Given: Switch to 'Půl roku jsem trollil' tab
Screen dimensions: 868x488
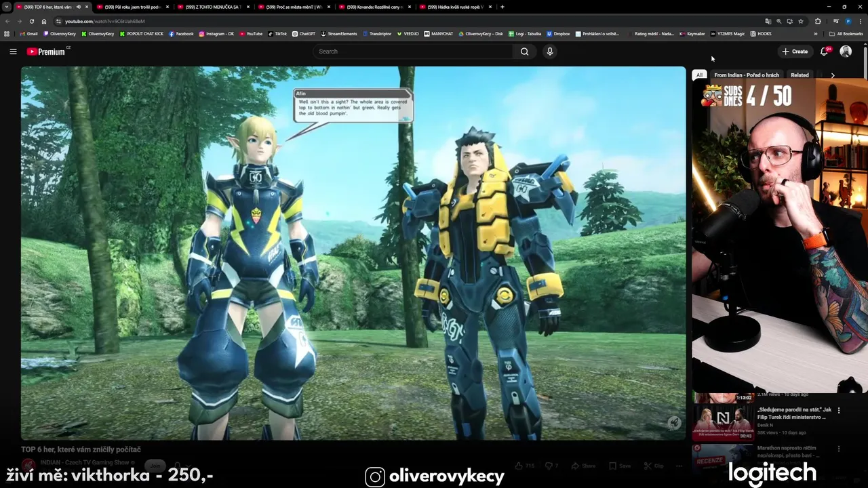Looking at the screenshot, I should click(132, 7).
